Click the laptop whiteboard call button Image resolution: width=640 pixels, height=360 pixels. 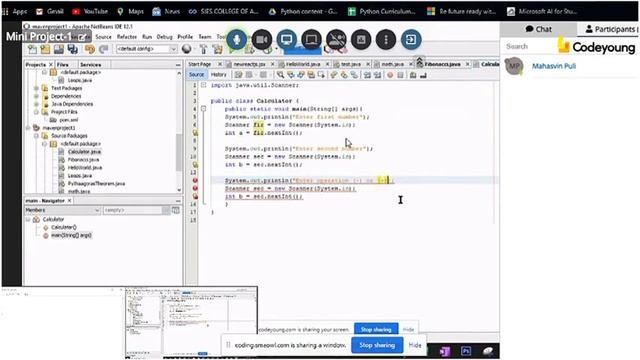tap(311, 40)
